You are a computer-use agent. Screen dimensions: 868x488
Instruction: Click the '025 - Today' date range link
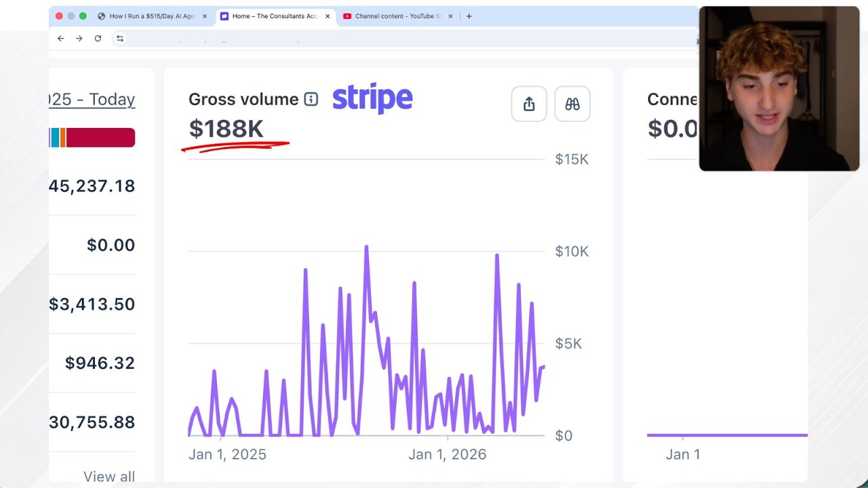pyautogui.click(x=92, y=100)
